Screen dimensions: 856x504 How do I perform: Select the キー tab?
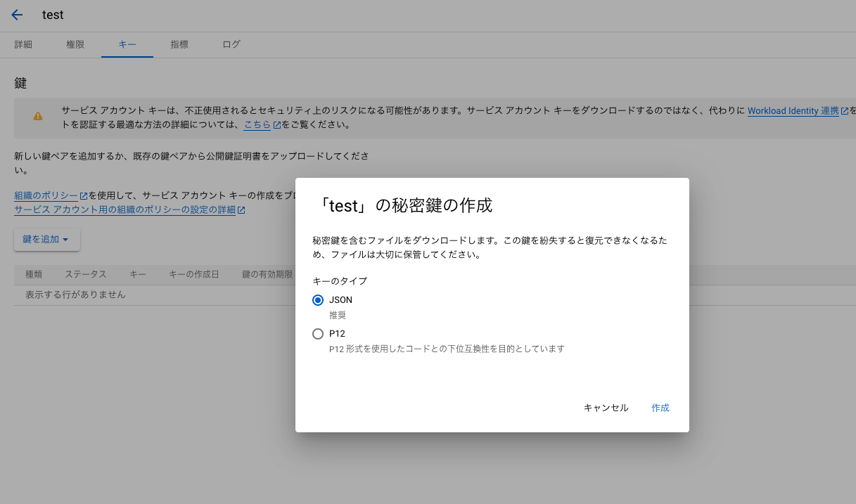[127, 44]
